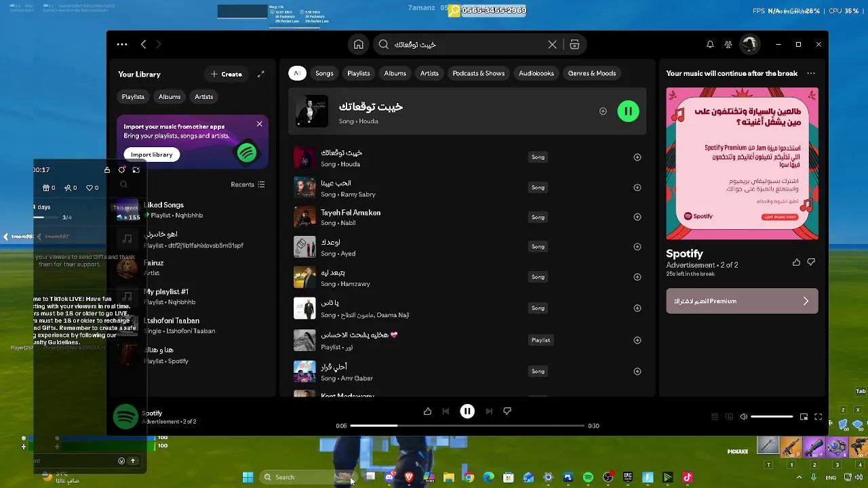Open the Tayeh Fel Amaken song title
Screen dimensions: 868x488
351,213
